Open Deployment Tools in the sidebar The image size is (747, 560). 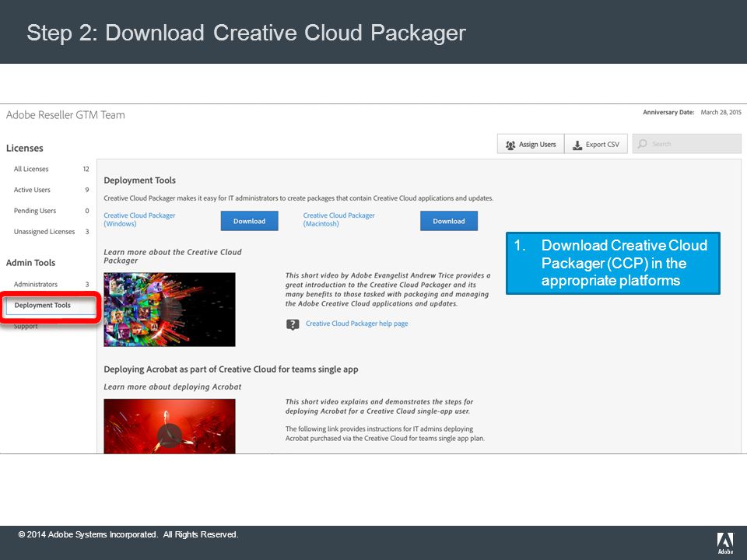[x=42, y=305]
